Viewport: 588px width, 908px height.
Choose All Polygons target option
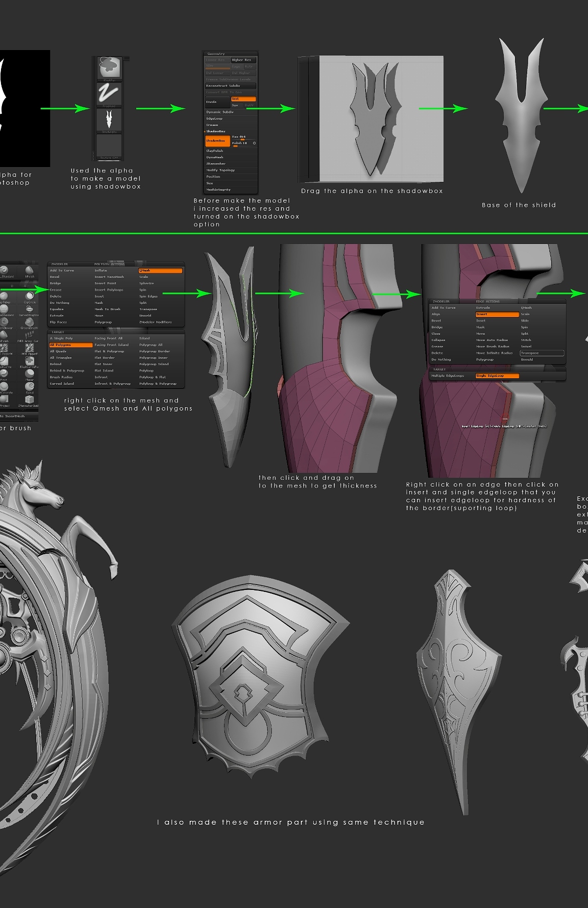coord(71,345)
